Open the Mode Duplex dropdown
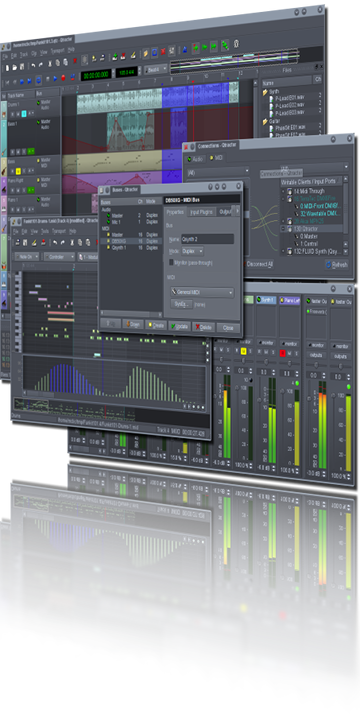This screenshot has height=720, width=360. pos(192,252)
